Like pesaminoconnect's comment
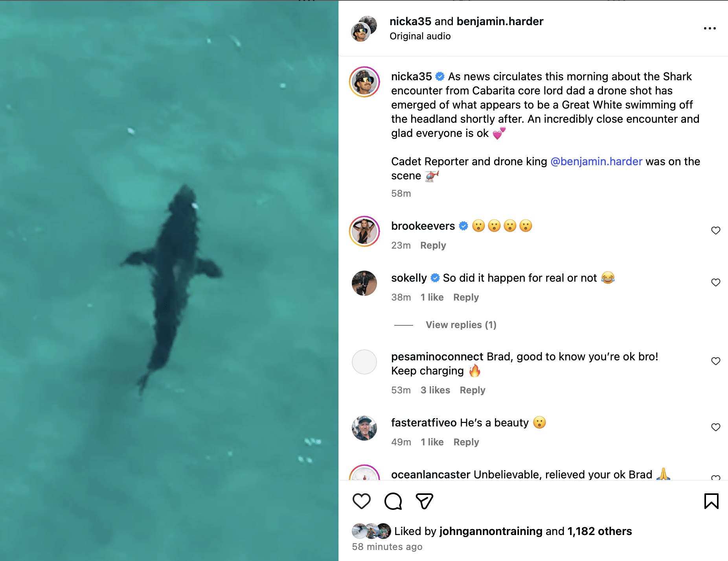 [x=715, y=361]
